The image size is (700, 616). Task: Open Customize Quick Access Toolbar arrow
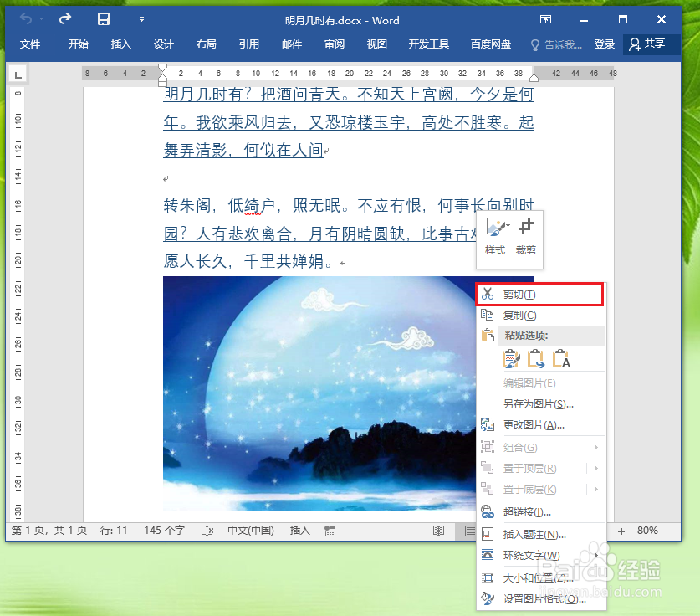[141, 19]
